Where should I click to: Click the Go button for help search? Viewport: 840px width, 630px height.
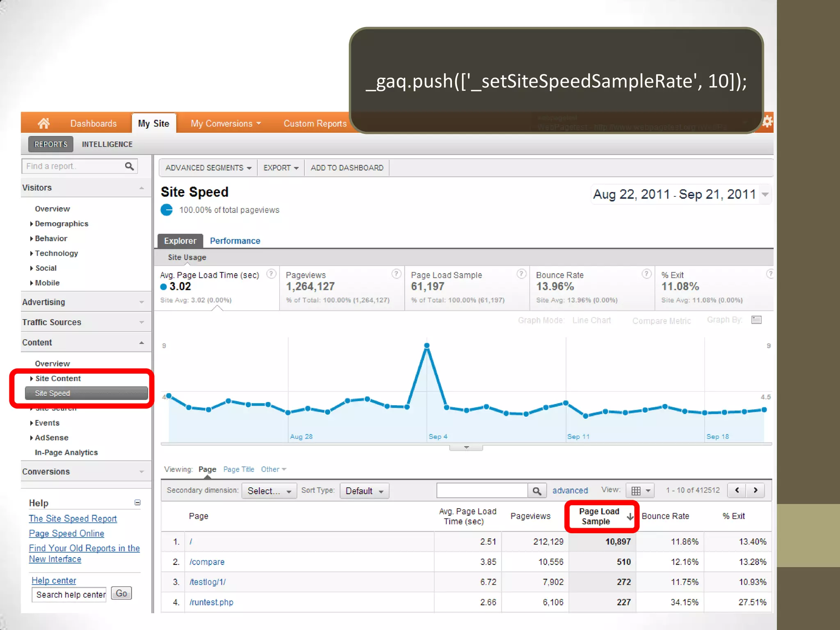121,593
